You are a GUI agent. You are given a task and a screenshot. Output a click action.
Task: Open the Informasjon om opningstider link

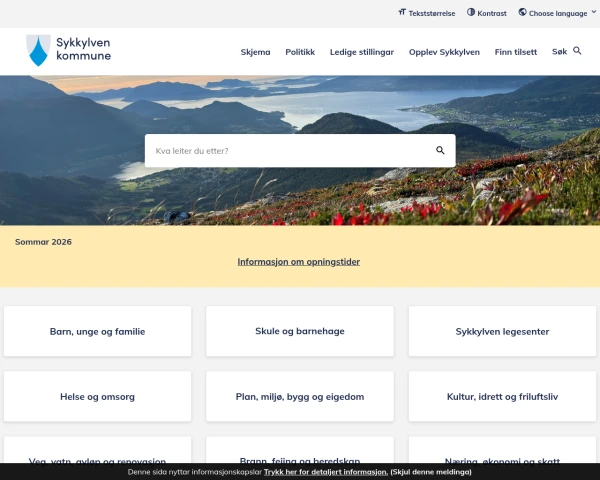[298, 262]
